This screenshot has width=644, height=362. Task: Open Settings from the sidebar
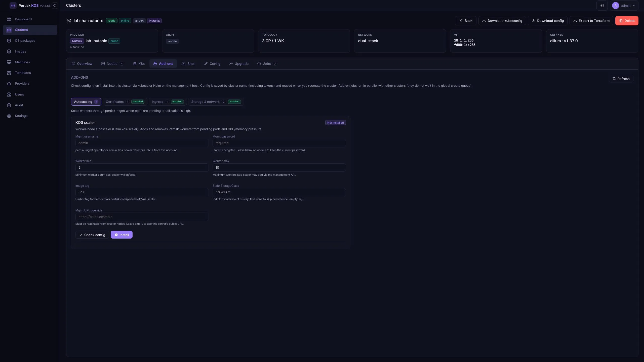tap(30, 116)
